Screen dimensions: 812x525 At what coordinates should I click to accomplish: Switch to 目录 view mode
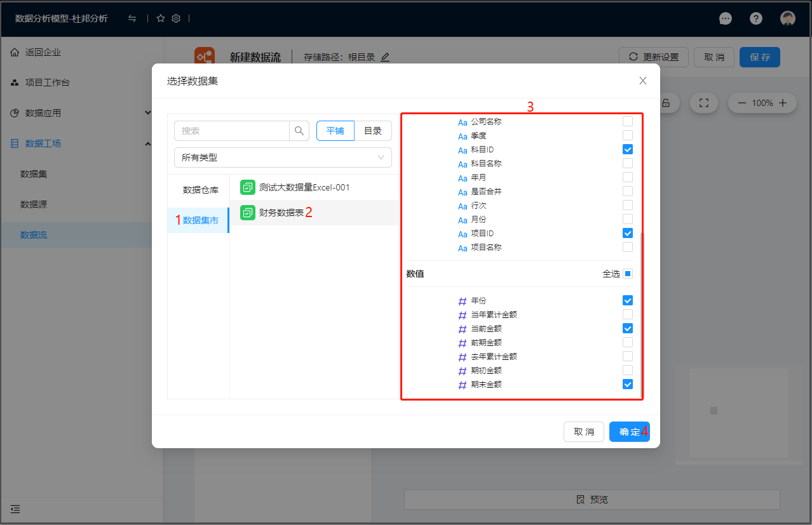pos(372,131)
